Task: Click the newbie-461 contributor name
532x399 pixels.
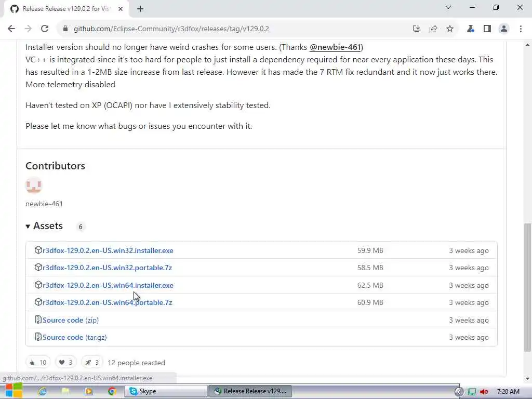Action: click(x=44, y=204)
